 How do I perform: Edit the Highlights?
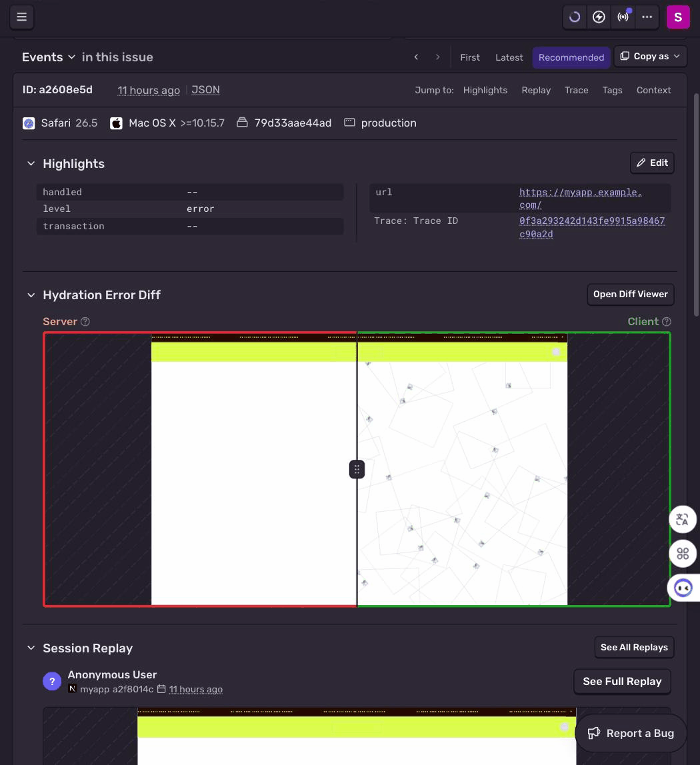652,163
